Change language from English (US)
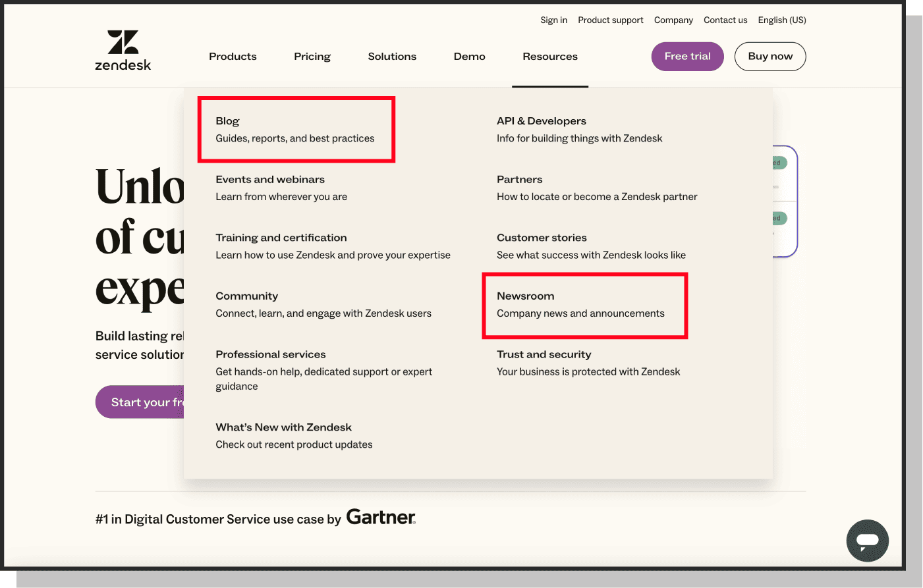This screenshot has height=588, width=923. coord(782,20)
